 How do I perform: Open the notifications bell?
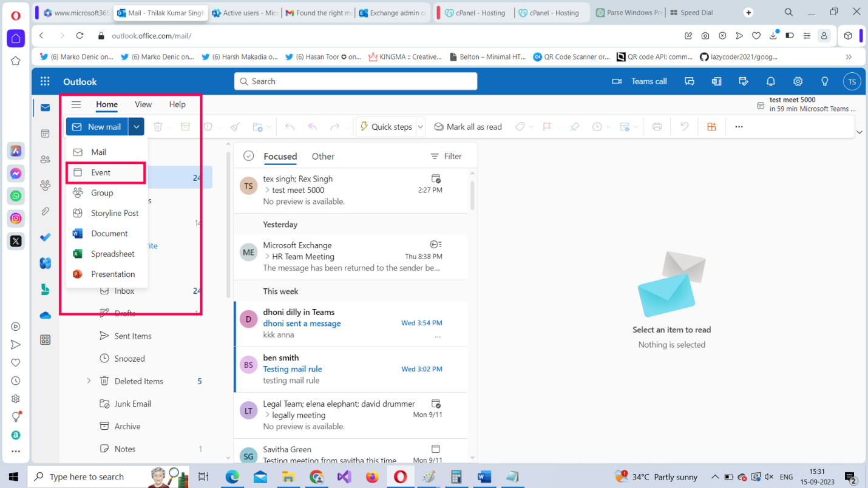coord(770,81)
